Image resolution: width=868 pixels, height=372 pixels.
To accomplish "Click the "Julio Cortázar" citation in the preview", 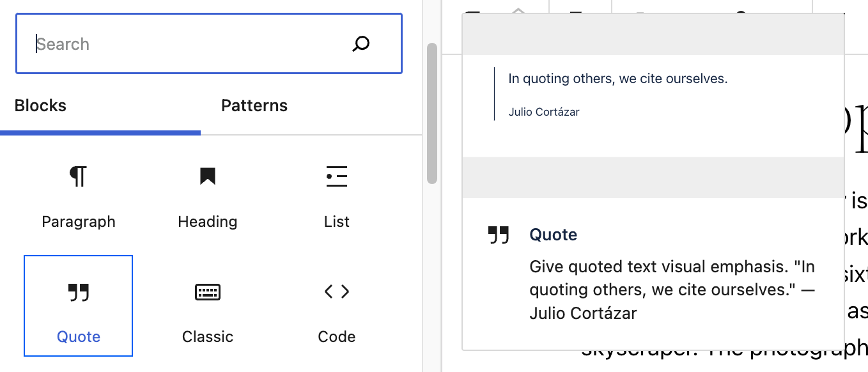I will pos(544,112).
